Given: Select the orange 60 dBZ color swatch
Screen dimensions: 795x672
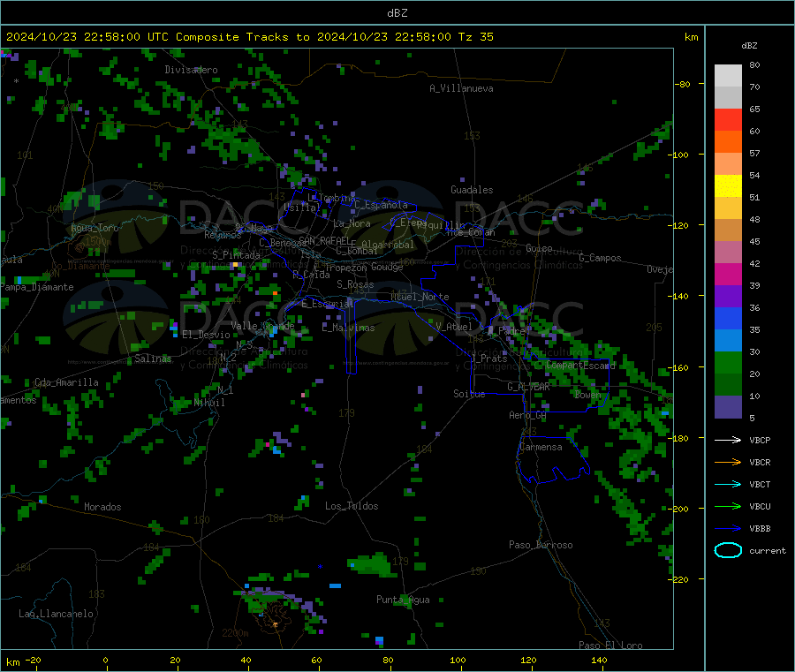Looking at the screenshot, I should coord(728,142).
